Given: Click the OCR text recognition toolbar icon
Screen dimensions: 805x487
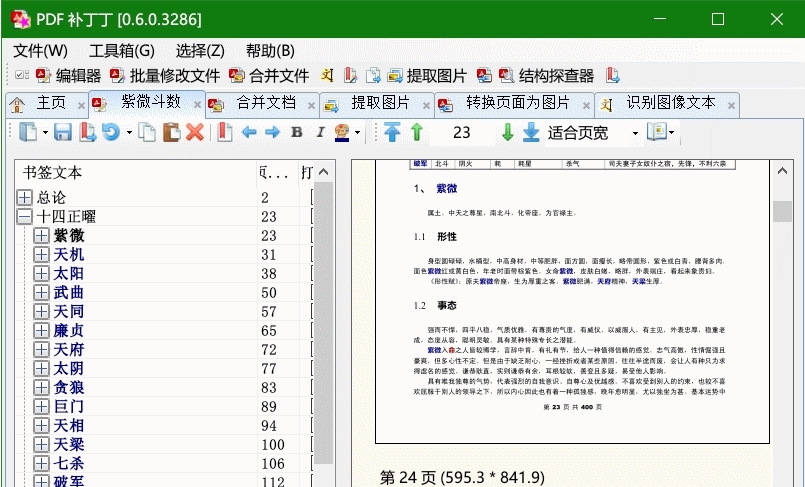Looking at the screenshot, I should click(327, 75).
